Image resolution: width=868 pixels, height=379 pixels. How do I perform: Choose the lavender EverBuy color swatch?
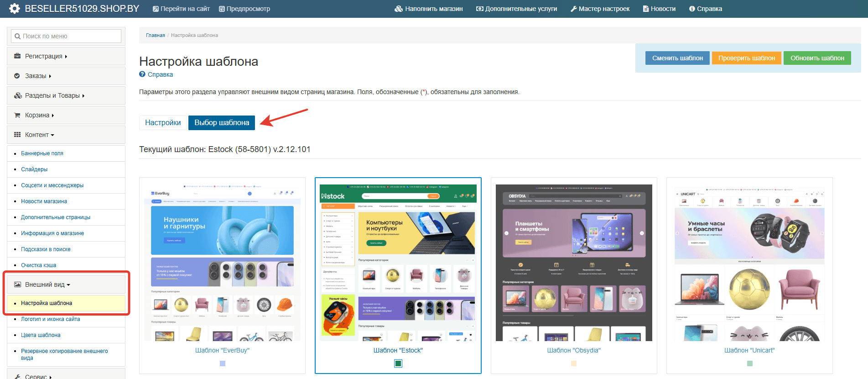(x=223, y=363)
